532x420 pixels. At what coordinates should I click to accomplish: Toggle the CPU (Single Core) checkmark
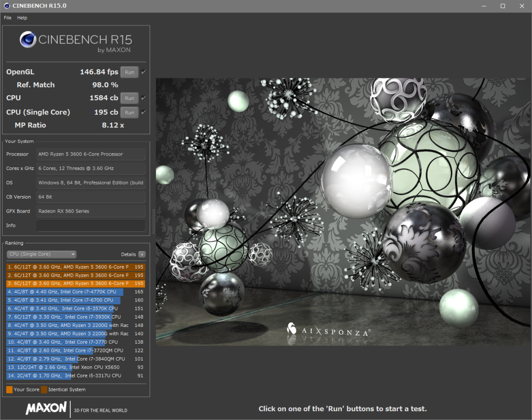tap(143, 112)
